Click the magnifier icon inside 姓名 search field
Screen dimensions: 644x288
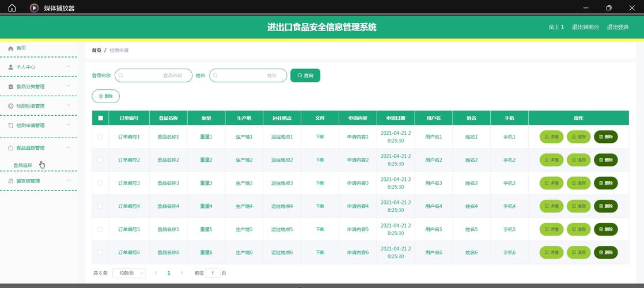pos(216,75)
